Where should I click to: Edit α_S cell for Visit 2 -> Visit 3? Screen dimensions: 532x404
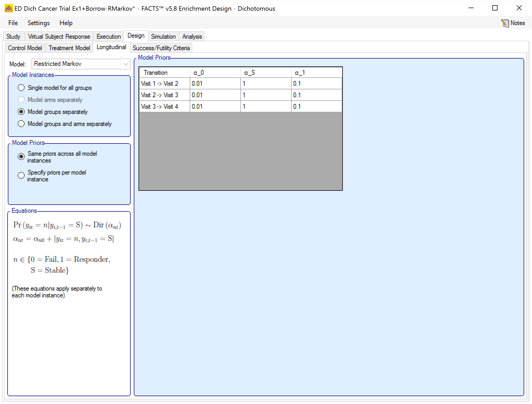pyautogui.click(x=265, y=95)
